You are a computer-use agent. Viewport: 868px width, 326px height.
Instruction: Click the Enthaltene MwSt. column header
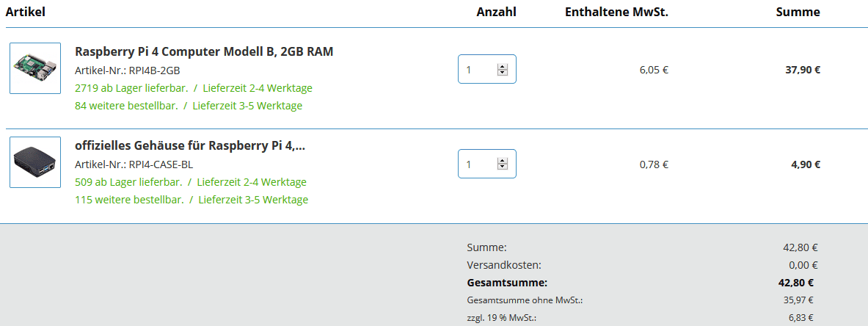coord(616,12)
